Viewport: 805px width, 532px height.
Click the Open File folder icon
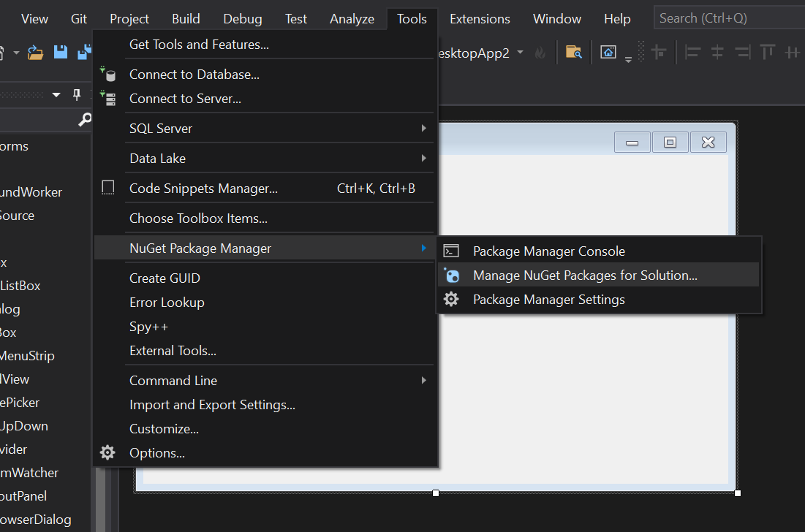click(x=35, y=53)
